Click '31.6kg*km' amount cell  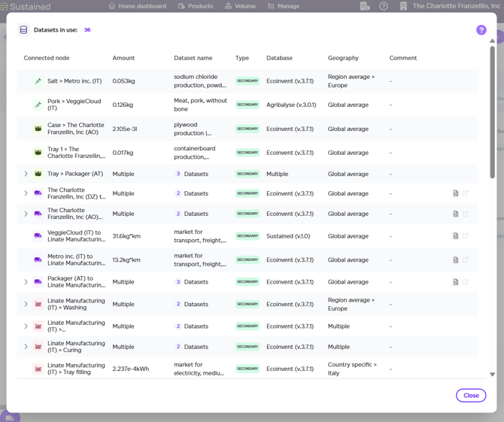(x=126, y=236)
